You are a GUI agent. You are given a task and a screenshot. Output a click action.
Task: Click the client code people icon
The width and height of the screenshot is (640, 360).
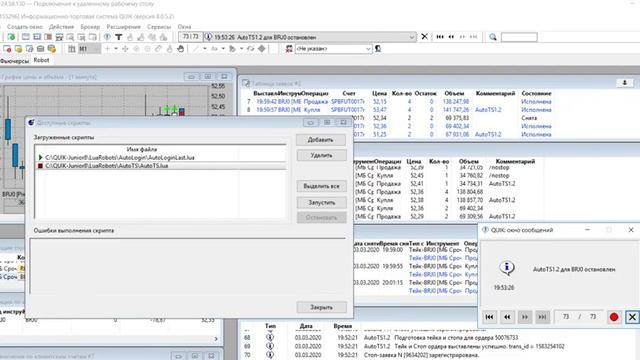tap(289, 49)
